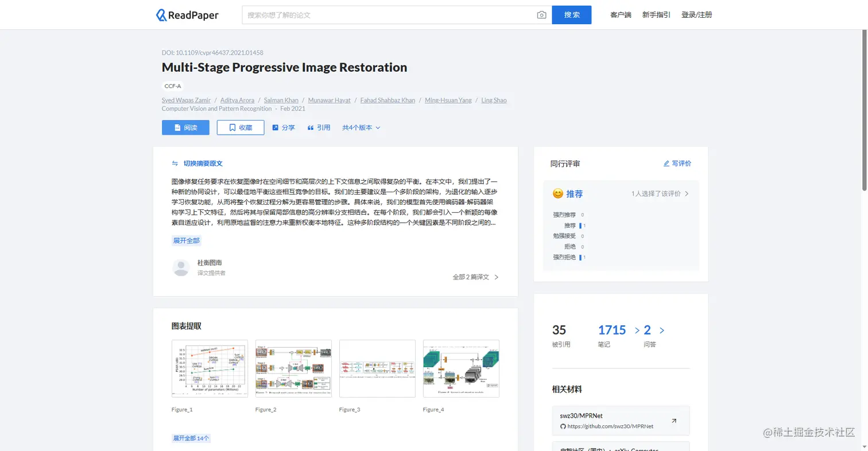Expand all figures 展开全部 14个
This screenshot has height=451, width=868.
(x=191, y=438)
